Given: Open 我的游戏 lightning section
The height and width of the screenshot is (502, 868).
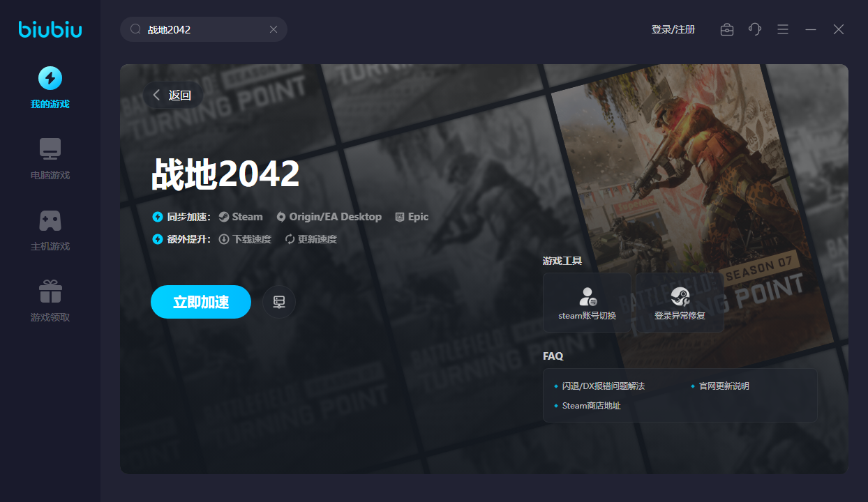Looking at the screenshot, I should click(50, 88).
